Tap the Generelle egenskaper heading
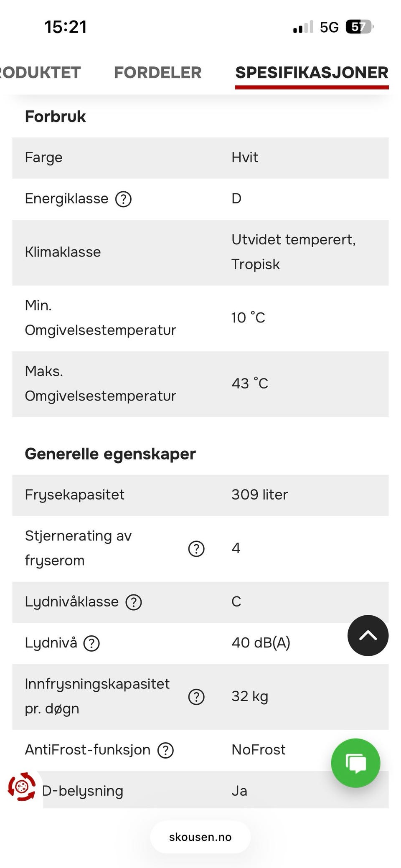This screenshot has width=401, height=868. click(110, 454)
